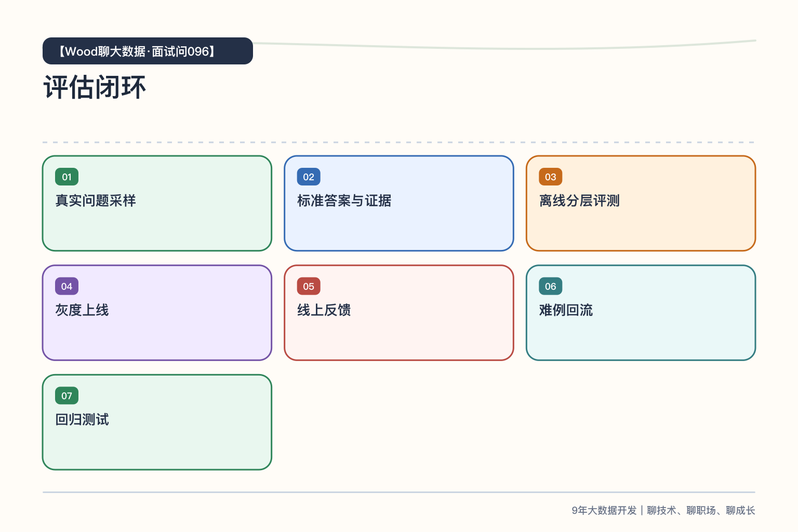Click the text 离线分层评测
Image resolution: width=798 pixels, height=532 pixels.
[x=579, y=201]
